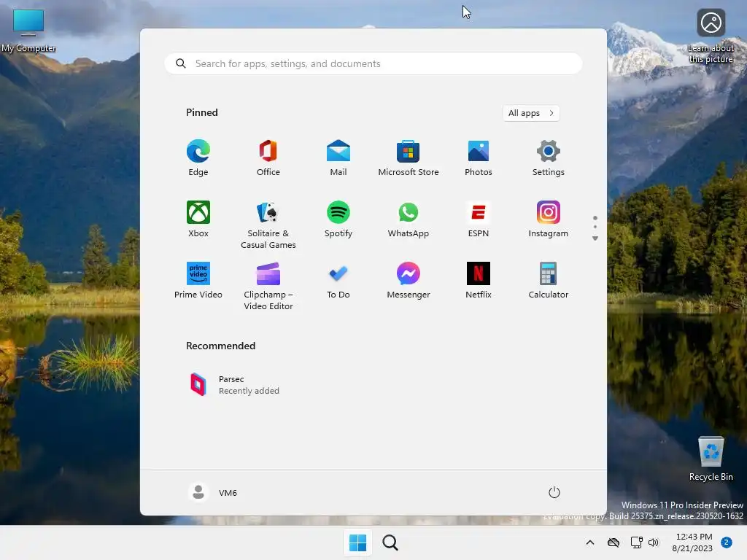Launch the Netflix app
The height and width of the screenshot is (560, 747).
479,281
